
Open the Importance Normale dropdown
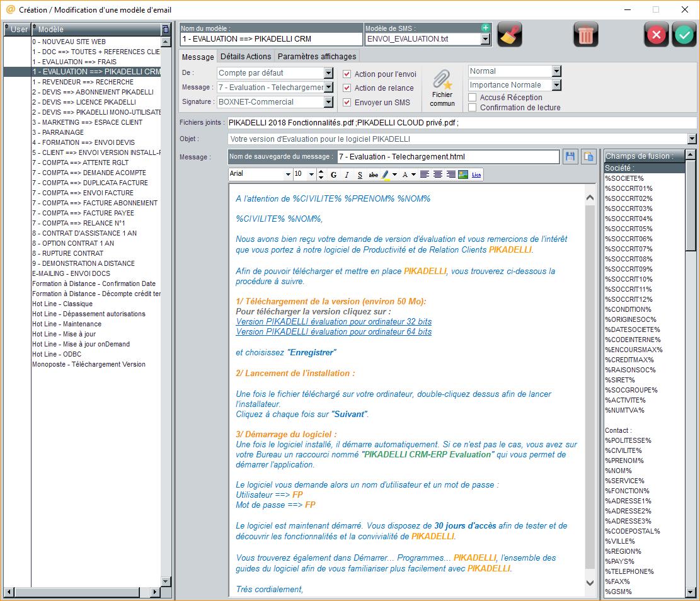click(x=556, y=85)
